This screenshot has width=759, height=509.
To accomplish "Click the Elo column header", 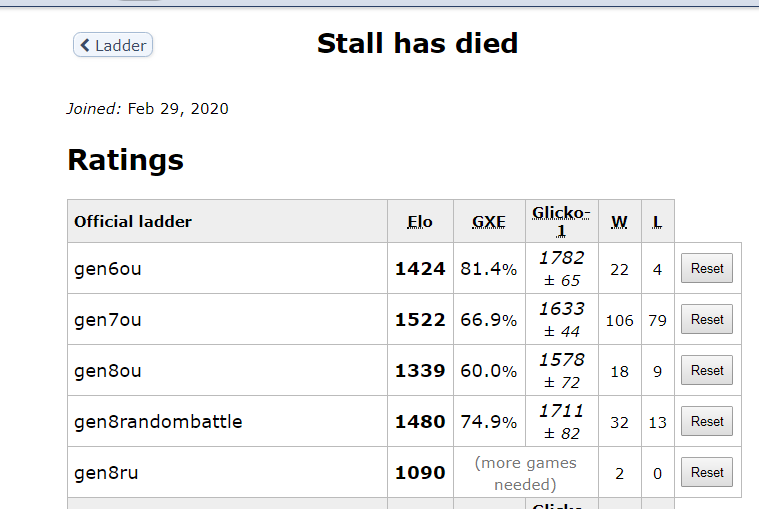I will pyautogui.click(x=420, y=222).
